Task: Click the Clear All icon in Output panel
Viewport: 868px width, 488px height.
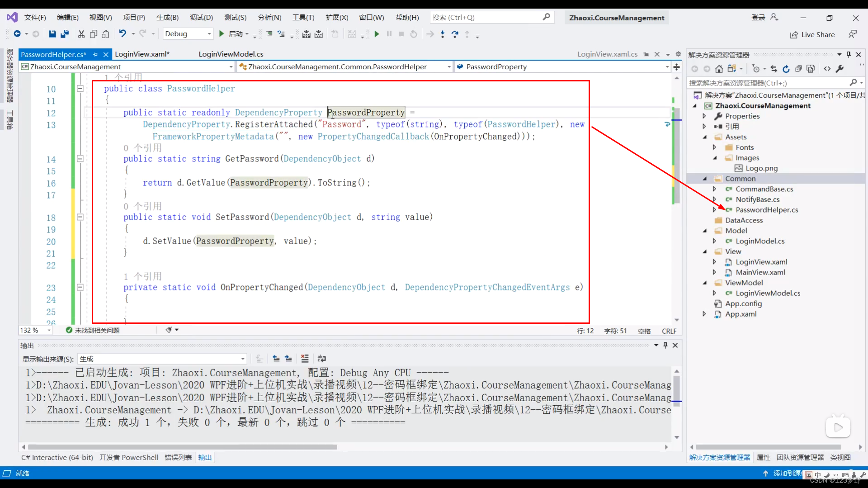Action: tap(305, 359)
